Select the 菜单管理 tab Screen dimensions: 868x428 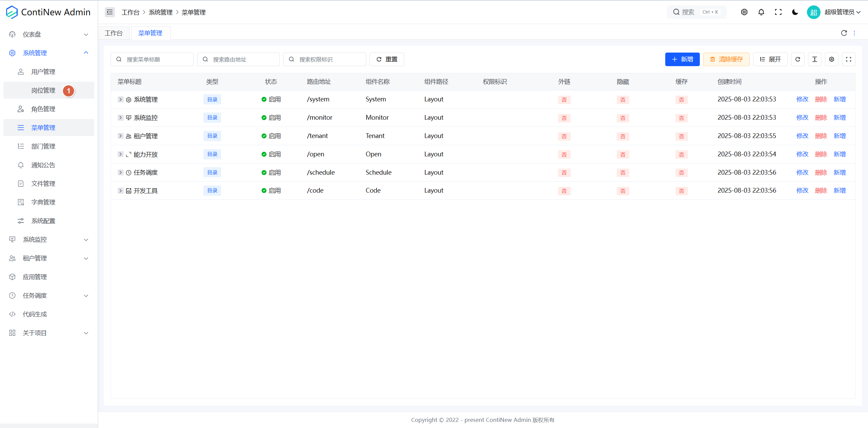150,33
